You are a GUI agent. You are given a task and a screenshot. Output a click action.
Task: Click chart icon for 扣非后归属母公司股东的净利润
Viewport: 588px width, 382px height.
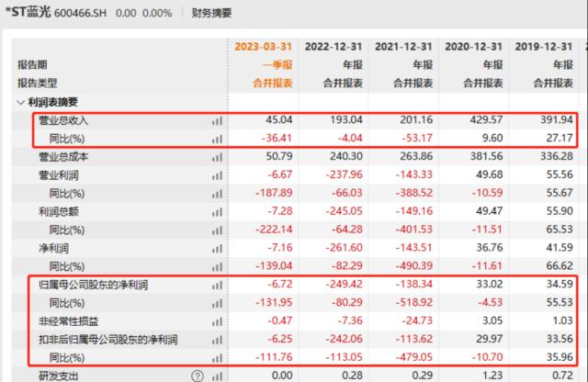click(218, 340)
